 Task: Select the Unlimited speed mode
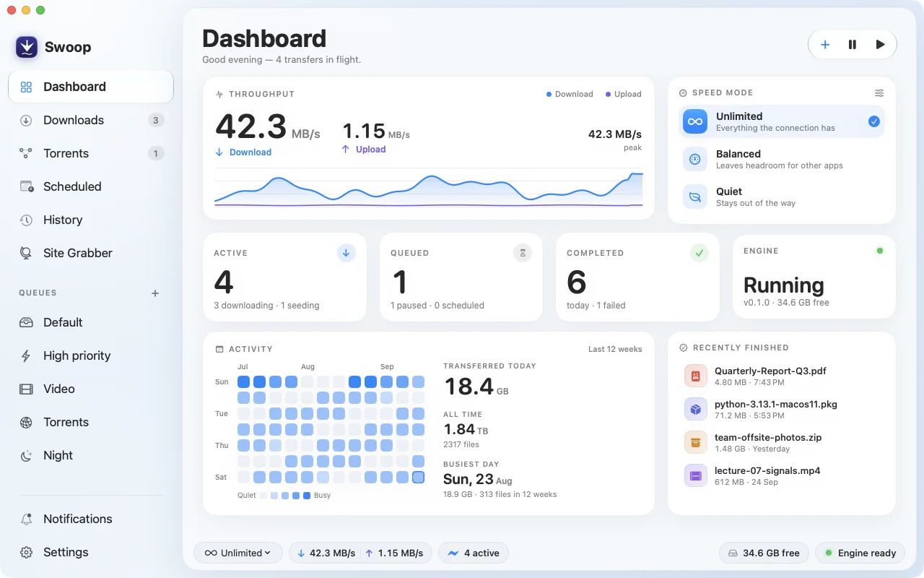782,121
